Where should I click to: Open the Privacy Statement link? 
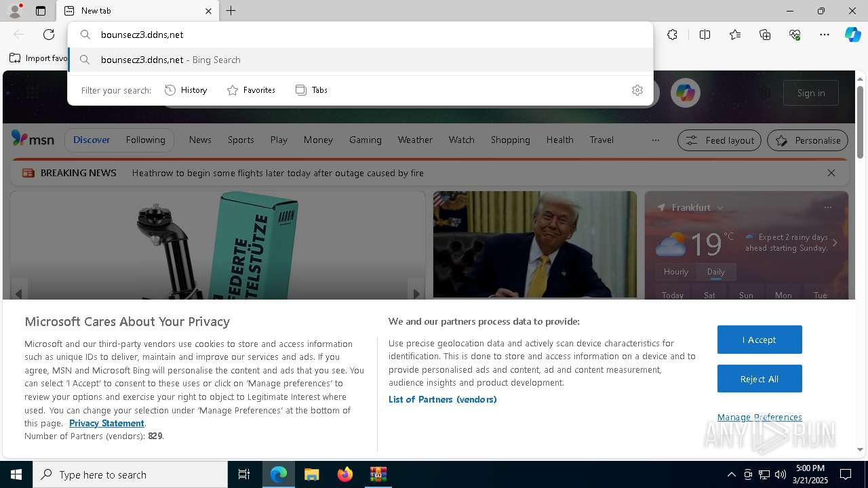coord(106,423)
